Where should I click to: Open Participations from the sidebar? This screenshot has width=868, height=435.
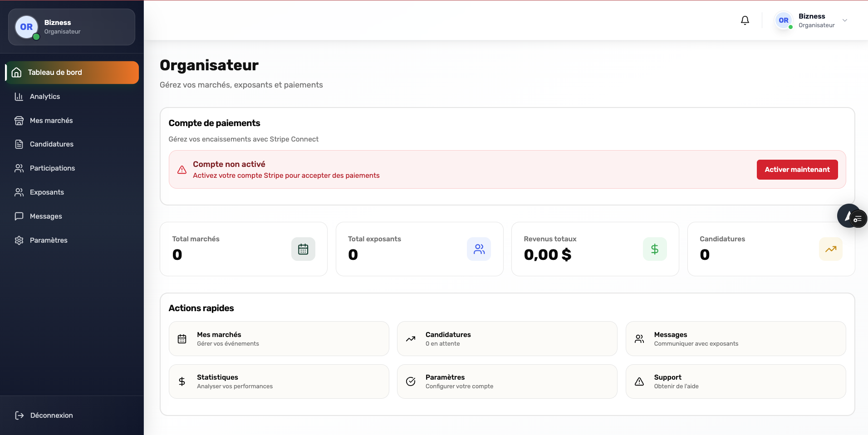click(52, 168)
